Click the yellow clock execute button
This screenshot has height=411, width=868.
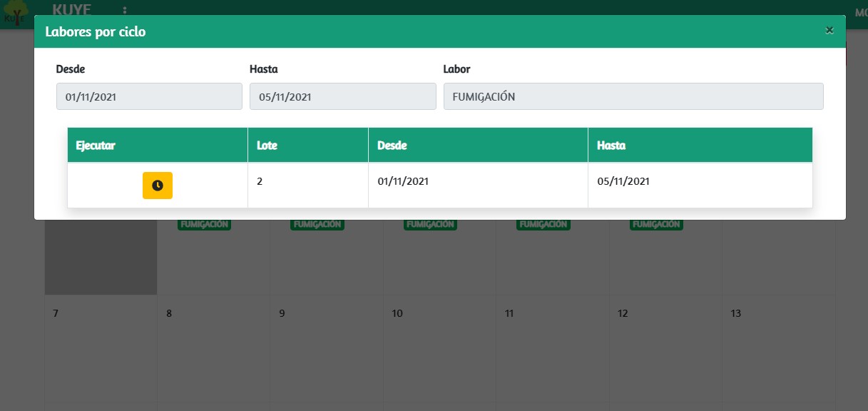click(157, 186)
